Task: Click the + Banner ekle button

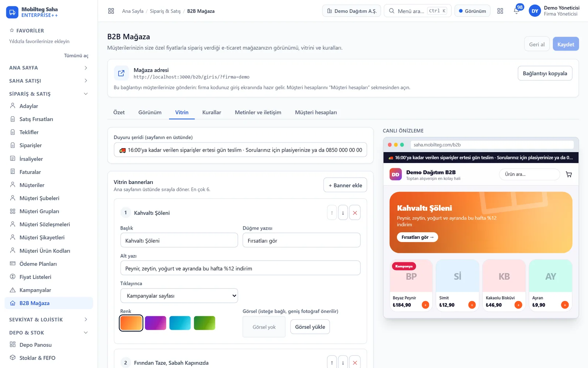Action: click(x=345, y=185)
